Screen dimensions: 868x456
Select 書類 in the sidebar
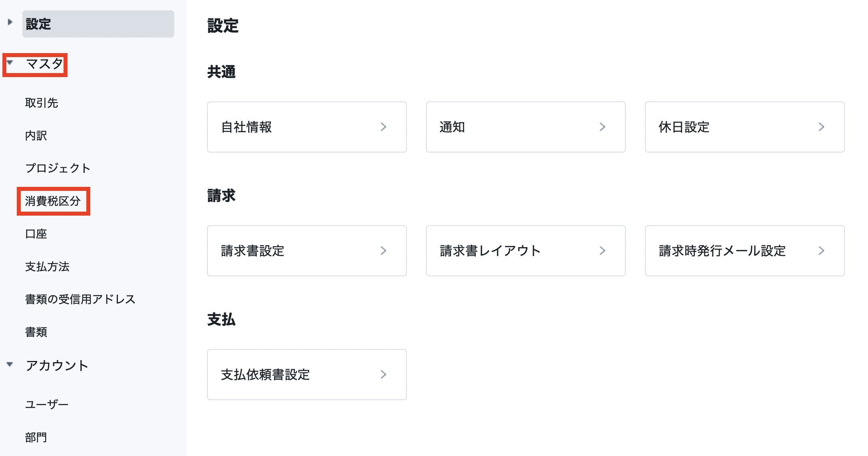36,332
